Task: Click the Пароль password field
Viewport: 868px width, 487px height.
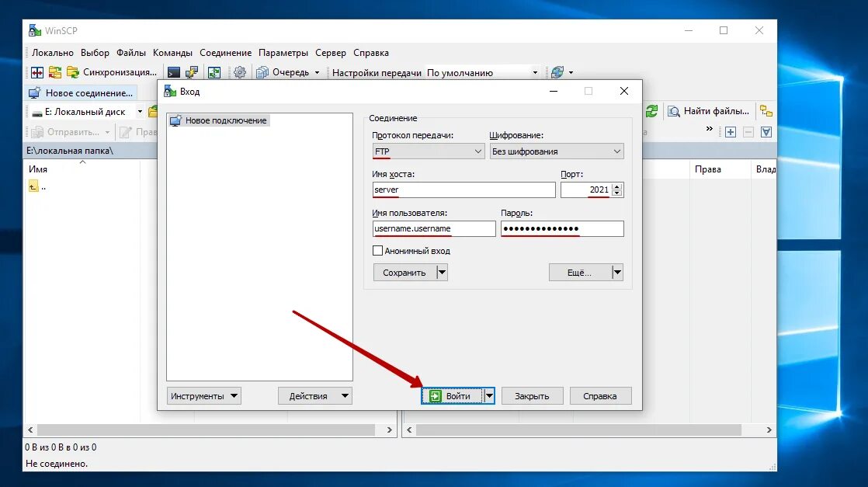Action: click(x=562, y=228)
